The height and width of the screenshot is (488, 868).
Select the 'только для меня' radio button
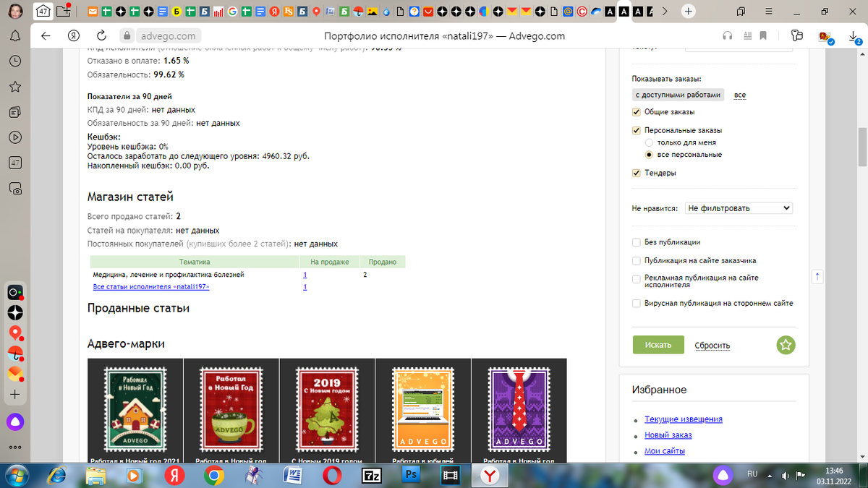click(x=650, y=142)
